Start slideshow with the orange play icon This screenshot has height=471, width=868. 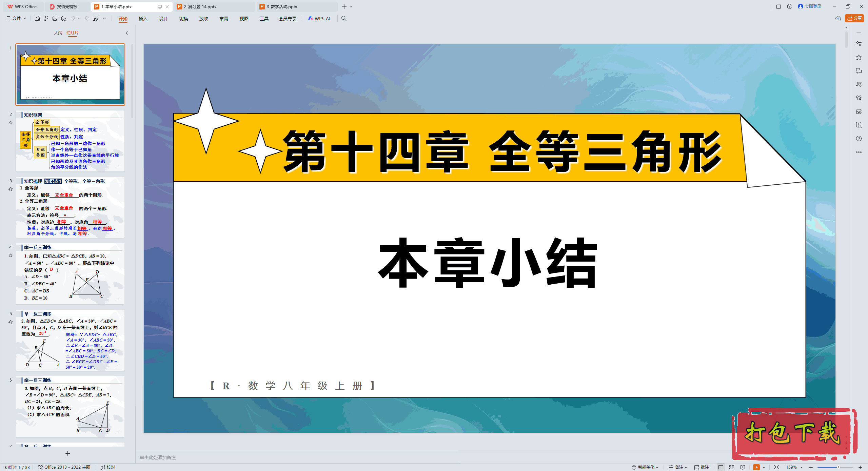(x=756, y=467)
